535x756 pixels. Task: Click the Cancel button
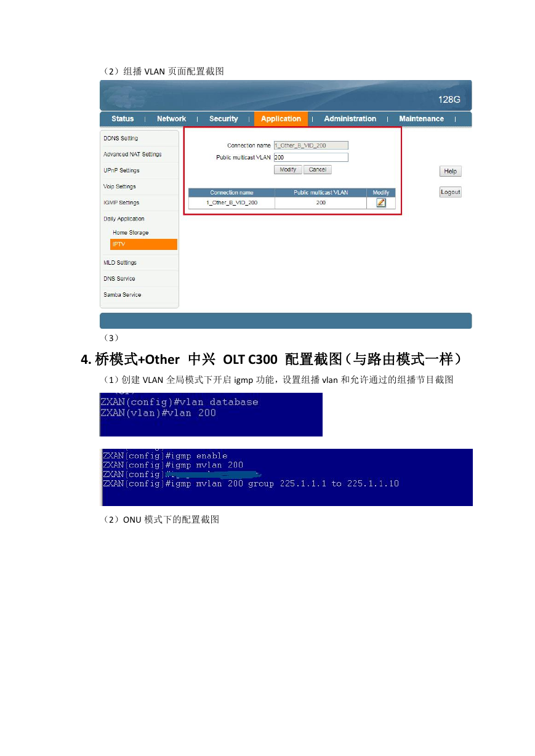coord(318,169)
